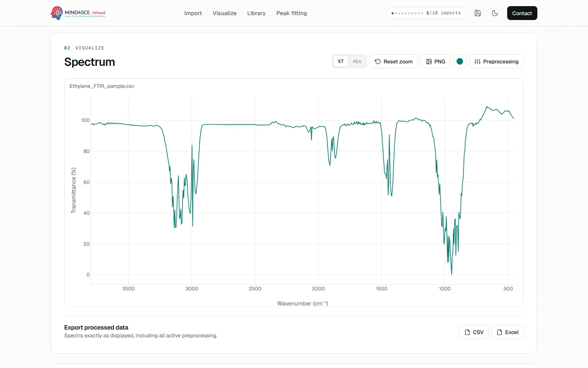Switch to Abs absorbance mode
The width and height of the screenshot is (588, 368).
pyautogui.click(x=357, y=61)
